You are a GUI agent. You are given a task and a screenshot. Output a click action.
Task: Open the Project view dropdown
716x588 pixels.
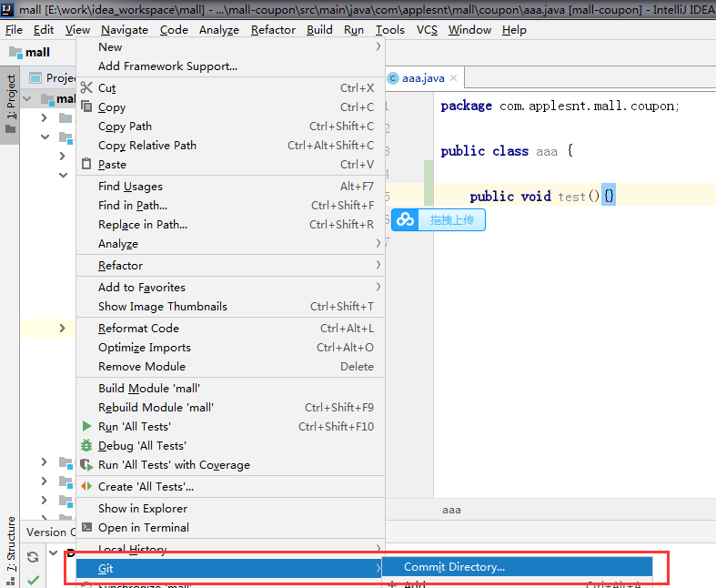point(53,78)
